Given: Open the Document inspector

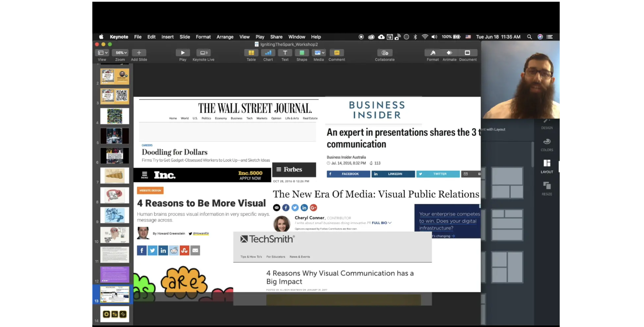Looking at the screenshot, I should point(468,53).
